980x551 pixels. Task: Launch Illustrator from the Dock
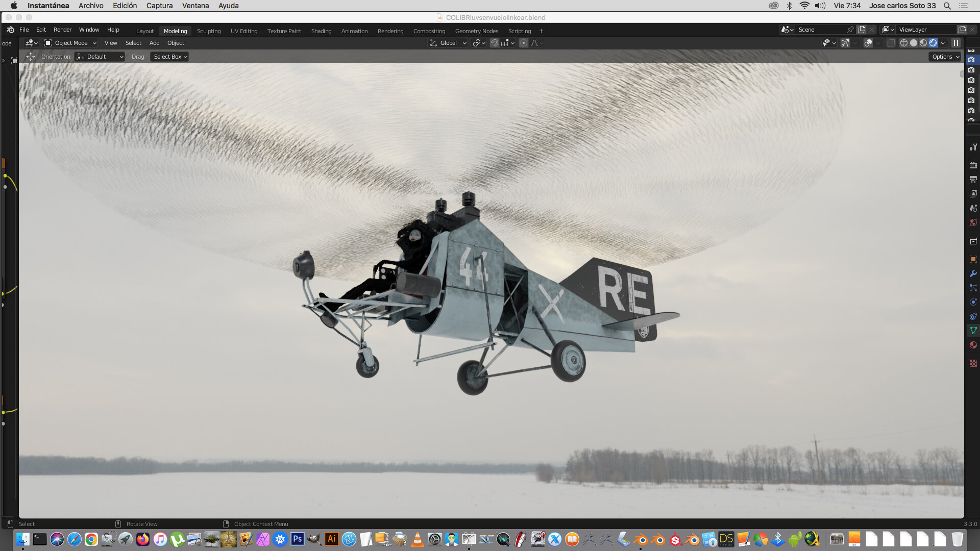(331, 539)
